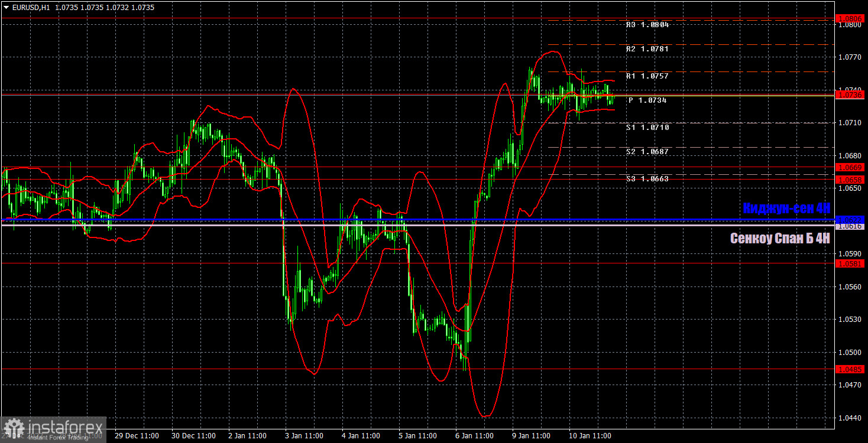Select the red 1.0581 level tag

(850, 263)
